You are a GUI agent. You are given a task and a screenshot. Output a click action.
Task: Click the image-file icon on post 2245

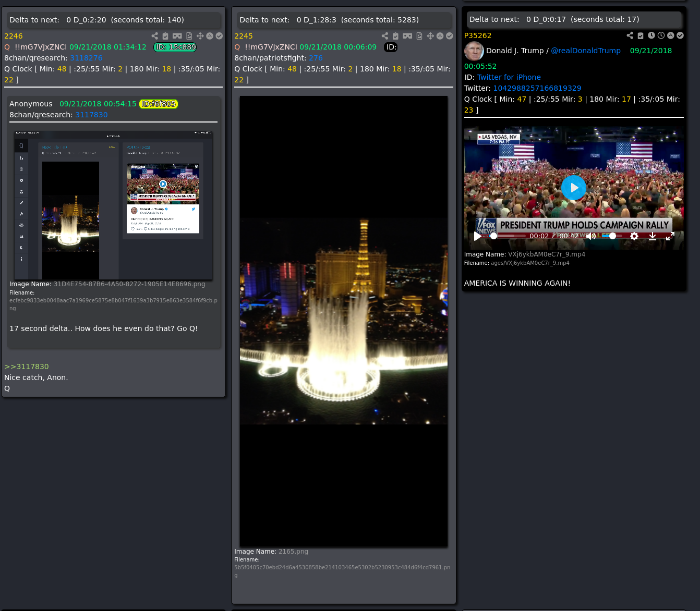click(419, 36)
